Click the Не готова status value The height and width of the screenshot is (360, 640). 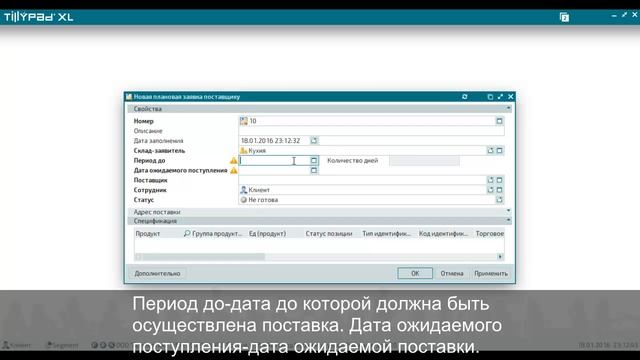coord(263,200)
